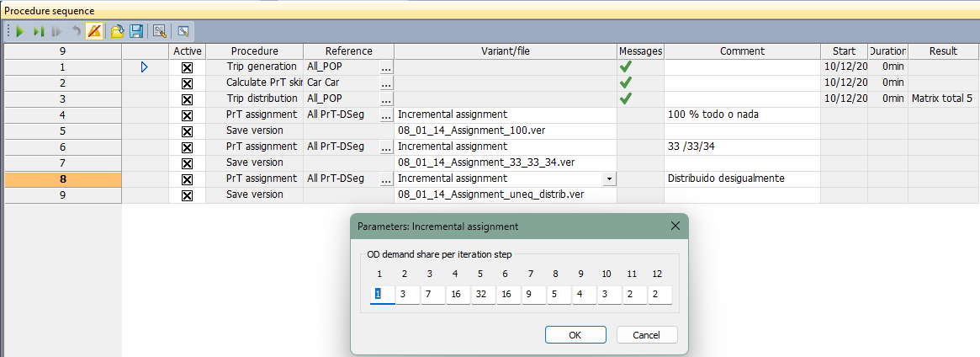Click iteration step 7 field with value 9

point(533,295)
